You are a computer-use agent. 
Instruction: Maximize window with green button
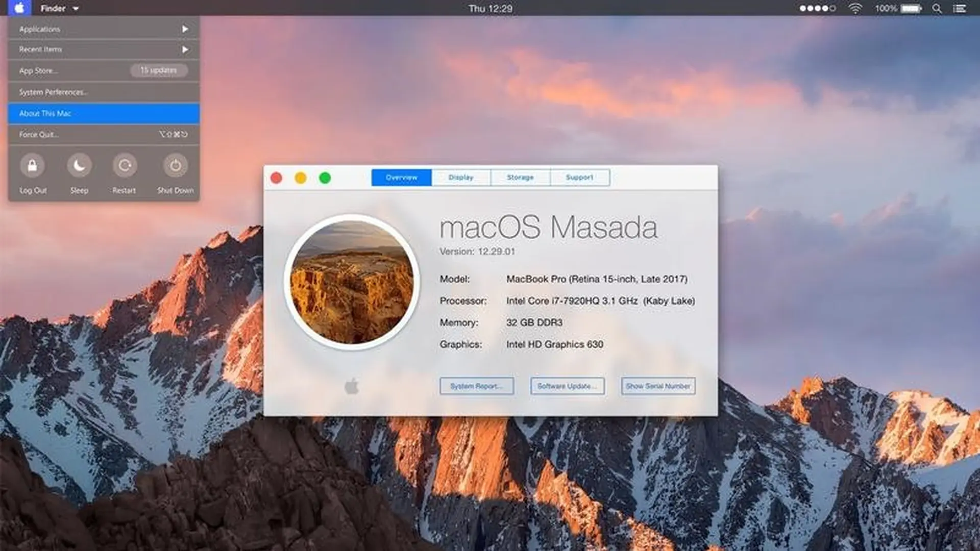tap(325, 178)
